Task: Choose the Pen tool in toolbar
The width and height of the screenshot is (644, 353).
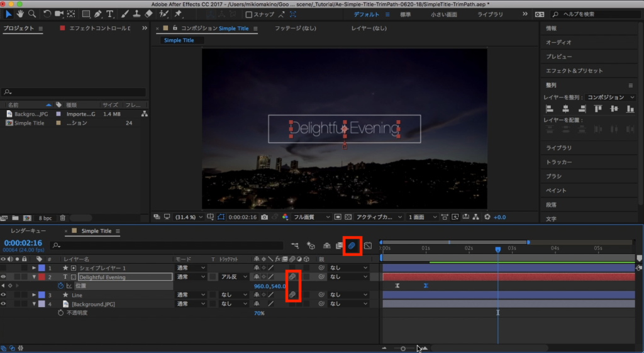Action: (x=98, y=14)
